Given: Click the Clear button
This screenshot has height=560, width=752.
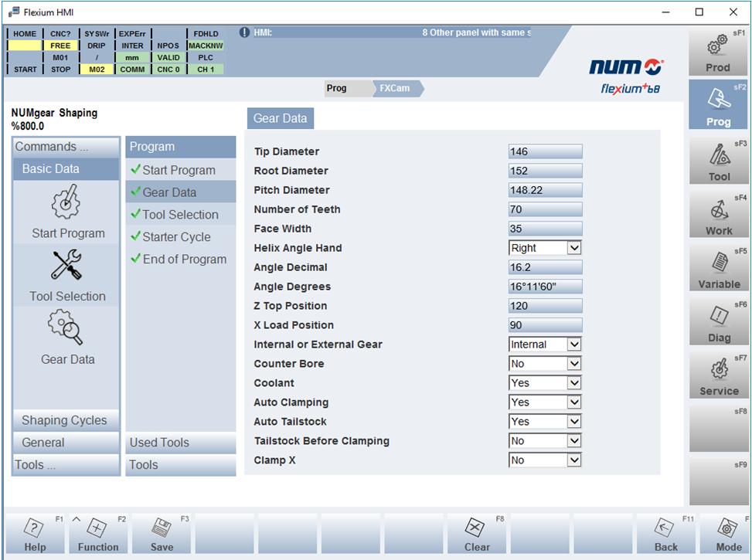Looking at the screenshot, I should pos(477,534).
